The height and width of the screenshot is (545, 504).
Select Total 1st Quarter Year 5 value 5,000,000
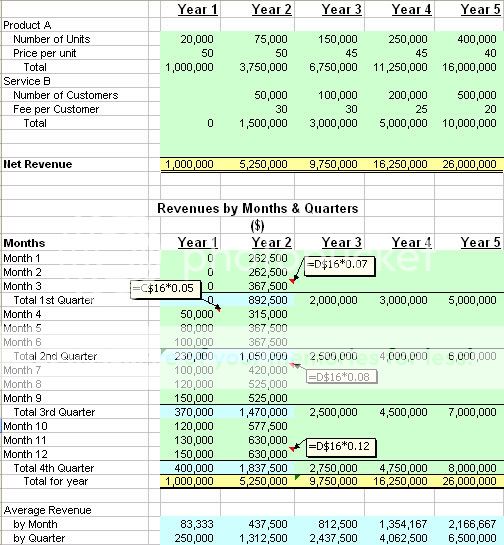(472, 300)
